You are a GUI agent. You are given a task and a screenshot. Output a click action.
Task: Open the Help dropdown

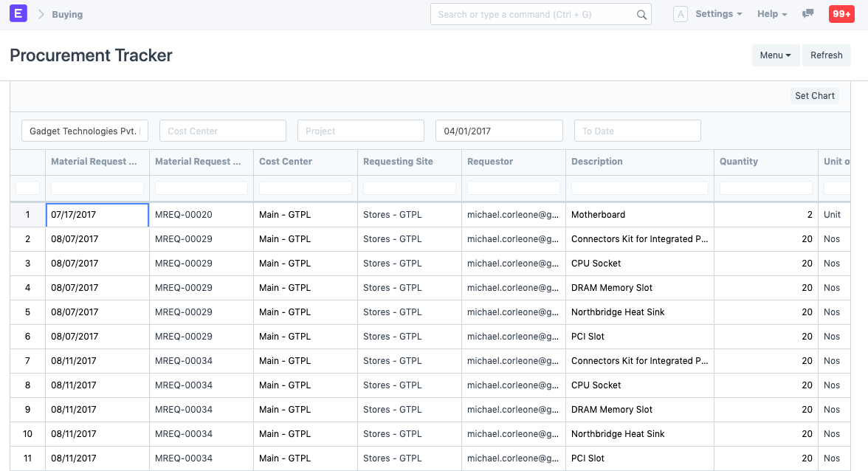tap(770, 13)
